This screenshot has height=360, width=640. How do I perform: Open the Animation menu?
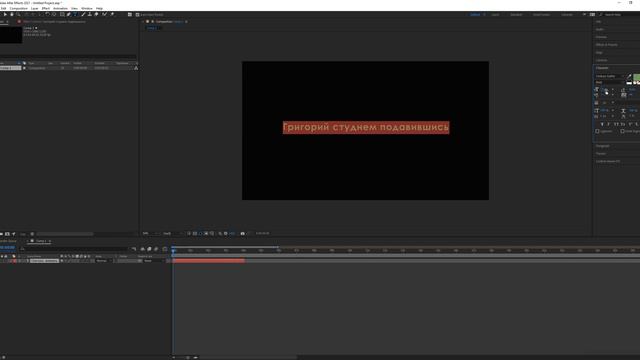click(60, 8)
